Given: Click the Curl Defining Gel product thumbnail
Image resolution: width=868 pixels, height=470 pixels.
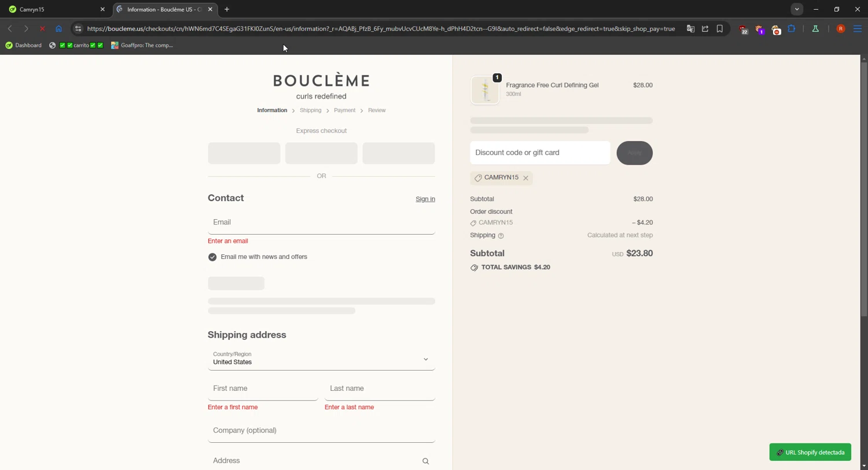Looking at the screenshot, I should pyautogui.click(x=485, y=90).
